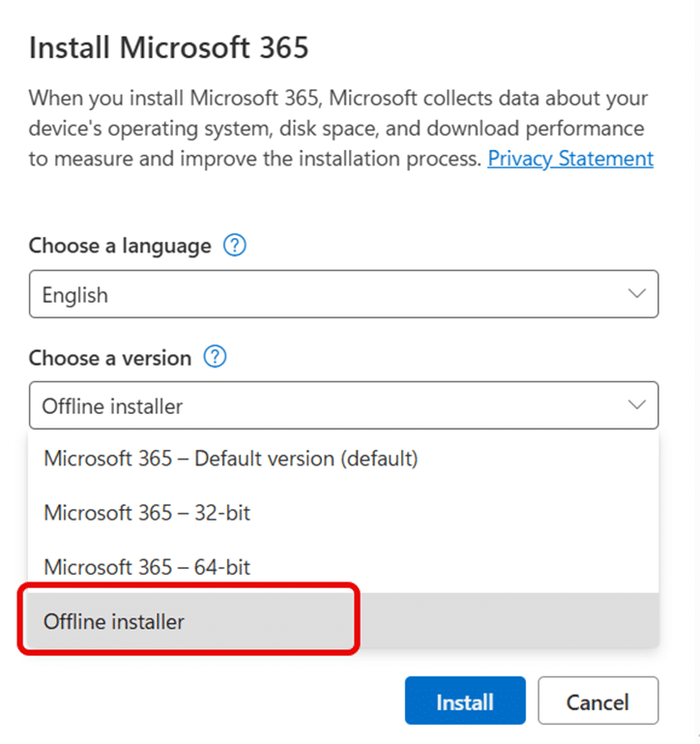Open the Privacy Statement link

[570, 159]
